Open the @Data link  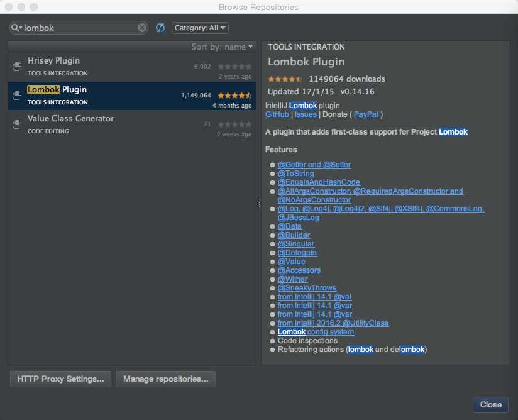[x=289, y=226]
